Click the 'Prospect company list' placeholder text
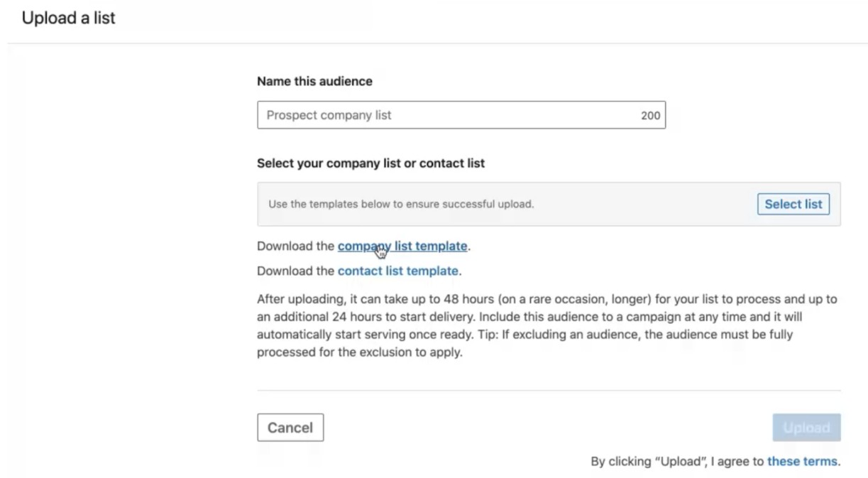 click(329, 115)
